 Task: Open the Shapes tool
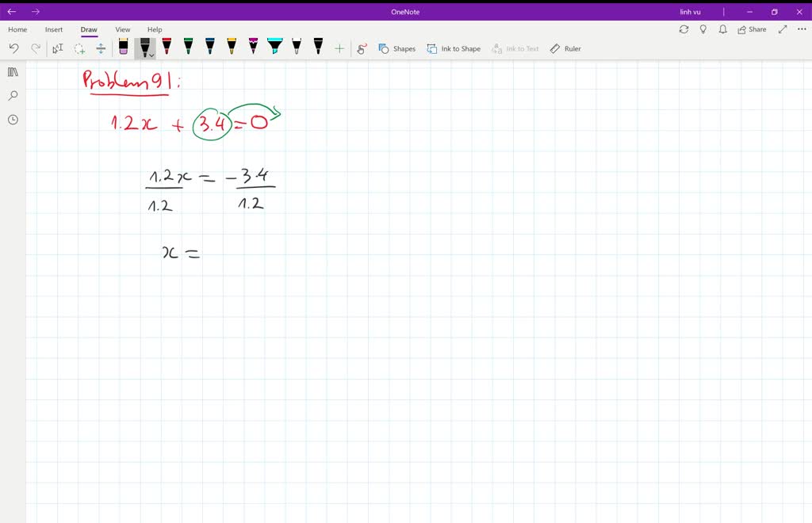(x=397, y=48)
